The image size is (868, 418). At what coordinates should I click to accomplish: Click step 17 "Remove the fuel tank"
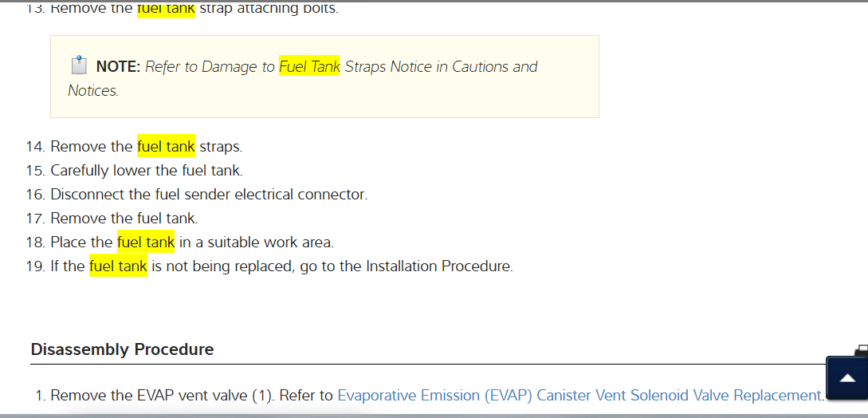[124, 219]
